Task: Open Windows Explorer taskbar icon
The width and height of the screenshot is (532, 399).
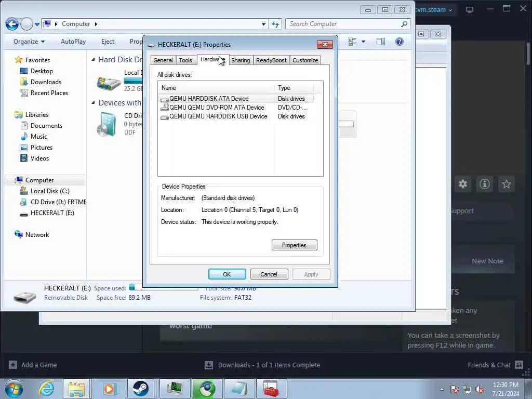Action: pos(76,389)
